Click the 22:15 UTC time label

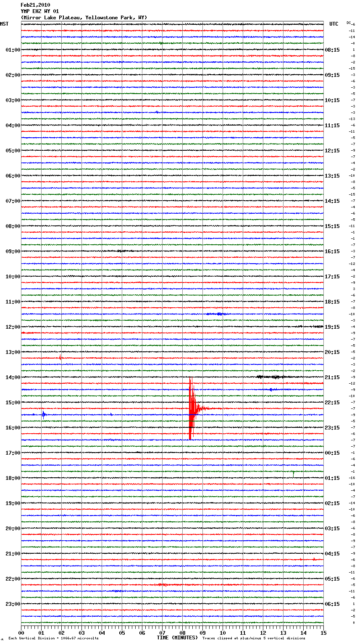pyautogui.click(x=332, y=403)
